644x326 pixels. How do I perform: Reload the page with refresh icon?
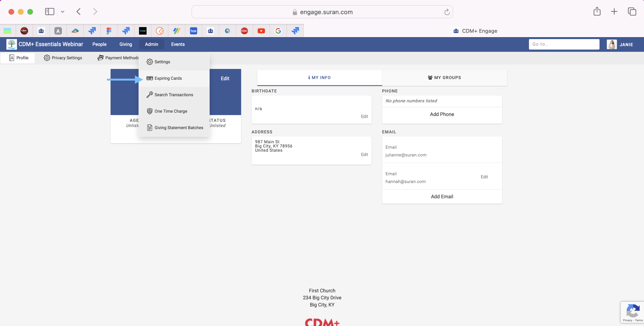(447, 12)
